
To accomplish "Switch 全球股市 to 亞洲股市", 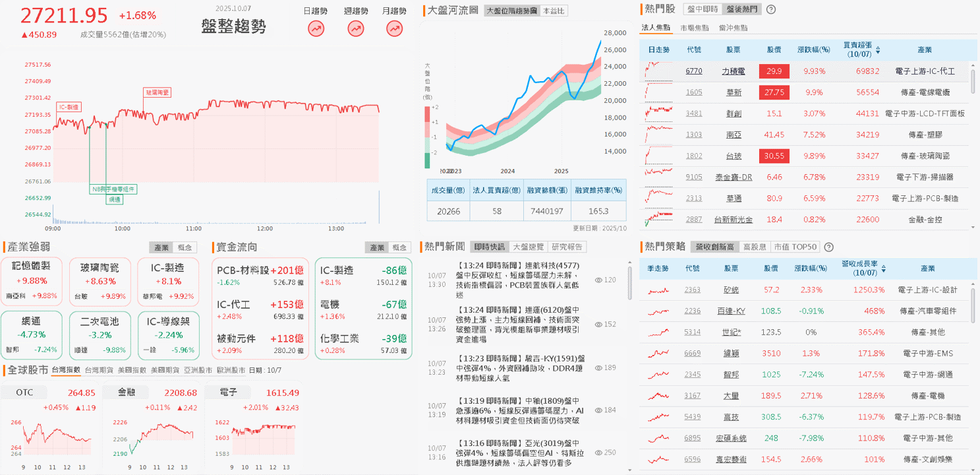I will [198, 371].
